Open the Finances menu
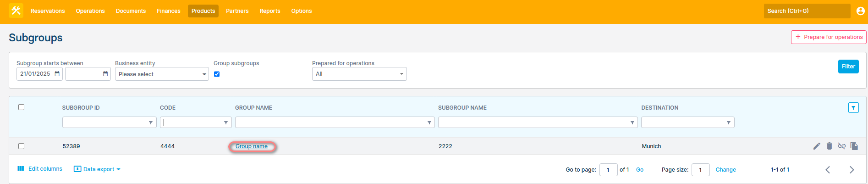Screen dimensions: 868x184 [x=168, y=11]
